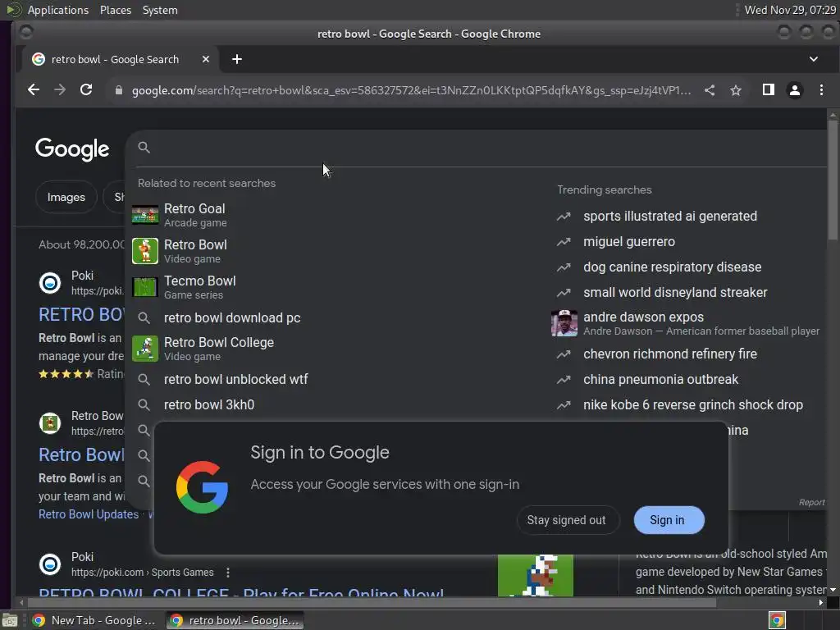Close the retro bowl Google Search tab

pyautogui.click(x=206, y=59)
